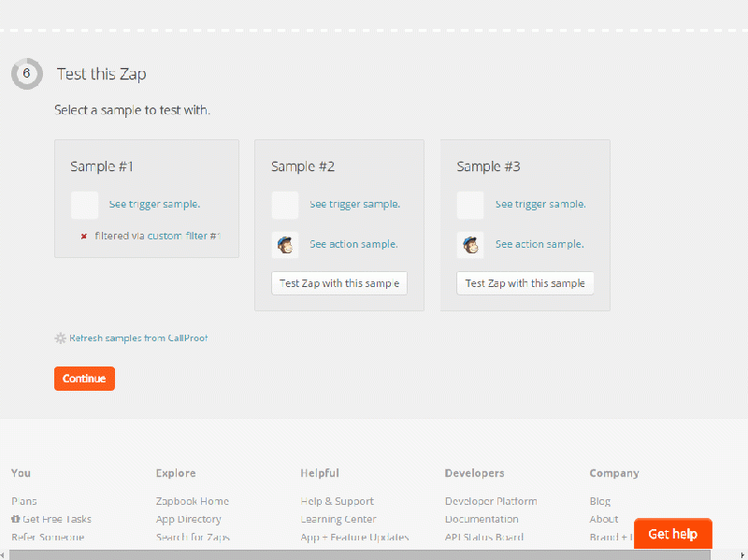Viewport: 748px width, 560px height.
Task: See trigger sample for Sample #1
Action: pyautogui.click(x=154, y=205)
